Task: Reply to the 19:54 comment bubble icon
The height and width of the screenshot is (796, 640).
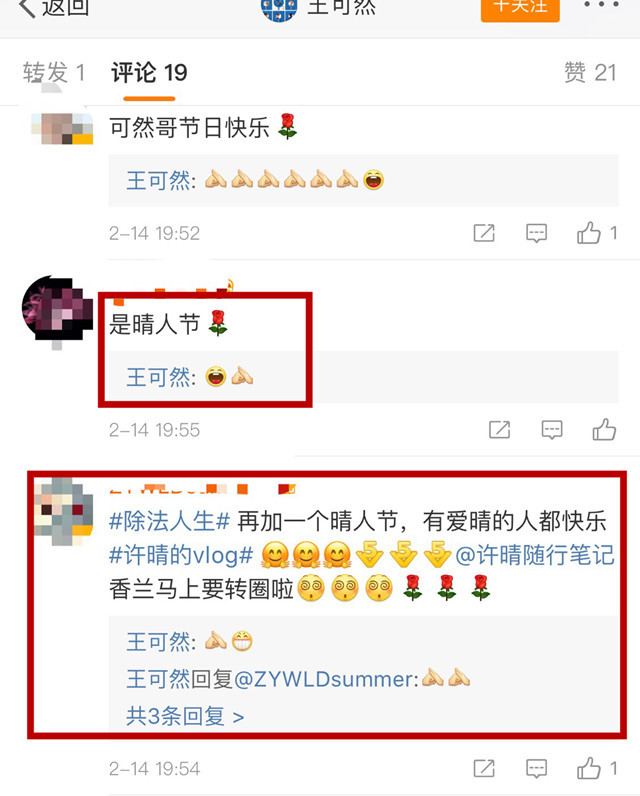Action: [536, 768]
